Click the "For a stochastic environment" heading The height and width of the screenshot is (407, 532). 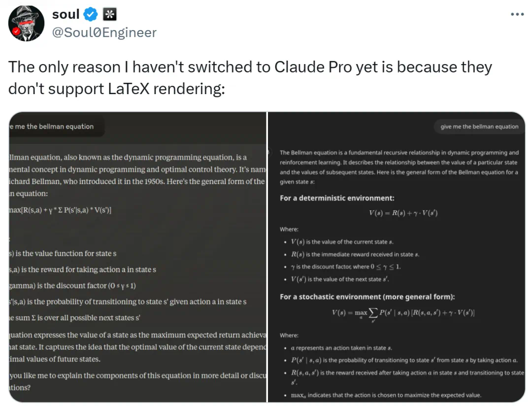(367, 297)
